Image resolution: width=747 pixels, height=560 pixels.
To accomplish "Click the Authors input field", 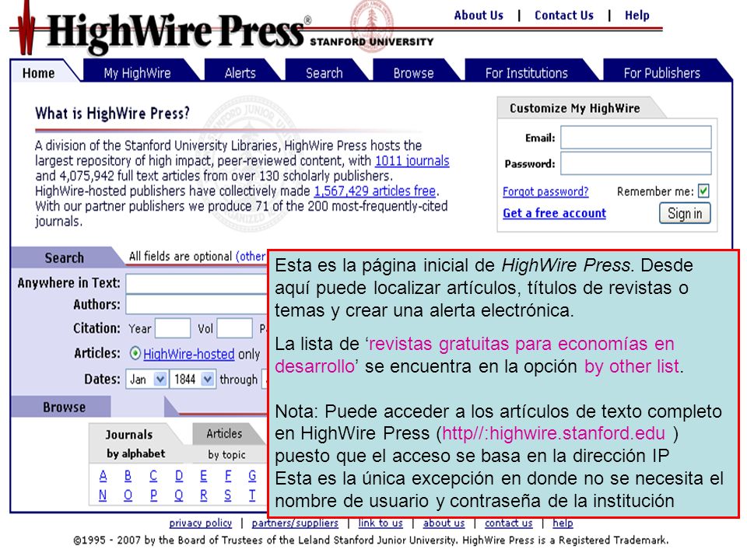I will [x=196, y=305].
